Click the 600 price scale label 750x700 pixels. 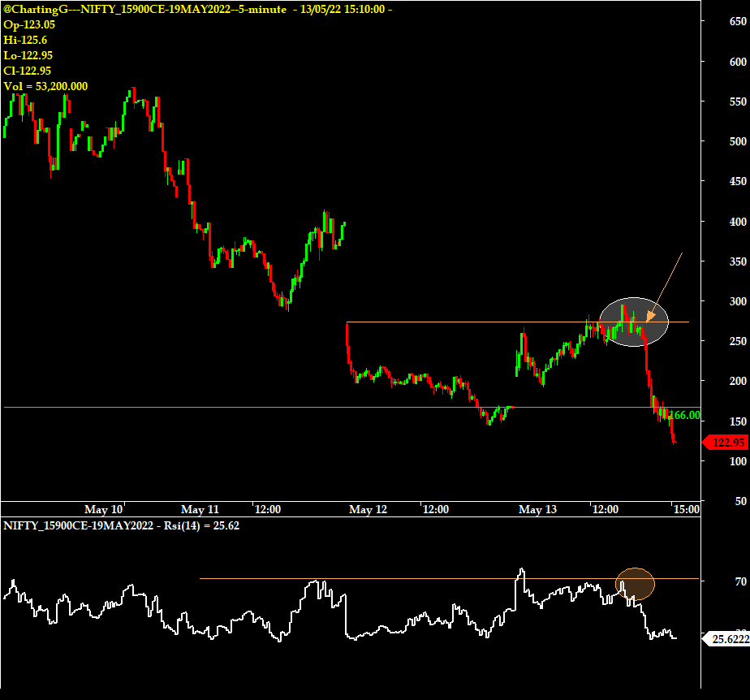[738, 62]
